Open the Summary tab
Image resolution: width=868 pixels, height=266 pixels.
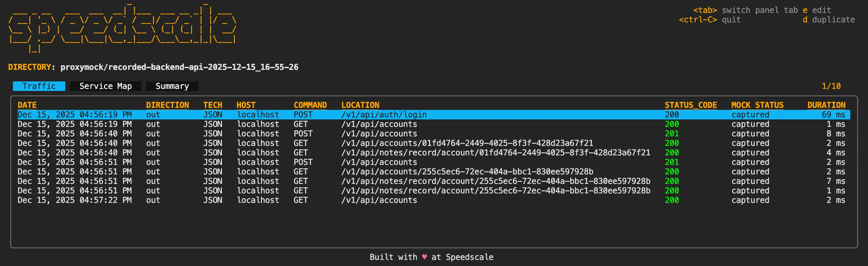click(x=172, y=86)
